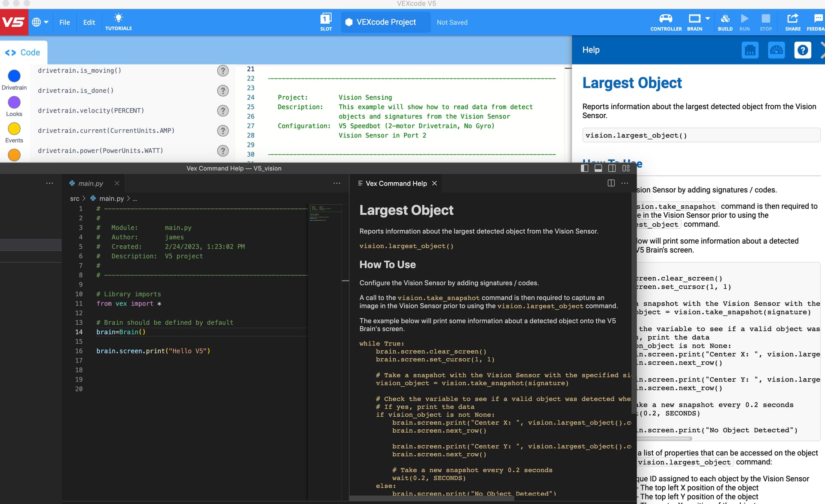This screenshot has width=825, height=504.
Task: Open help for drivetrain.is_done()
Action: point(223,91)
